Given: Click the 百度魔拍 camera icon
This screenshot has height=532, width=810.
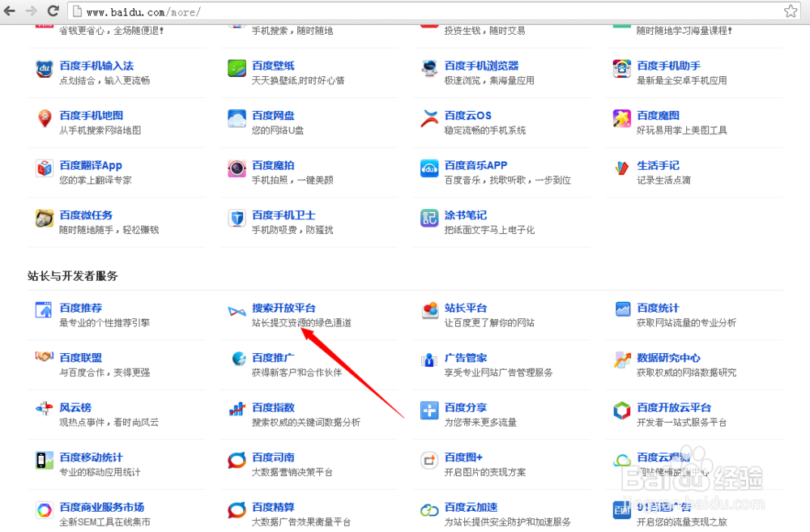Looking at the screenshot, I should pos(237,168).
